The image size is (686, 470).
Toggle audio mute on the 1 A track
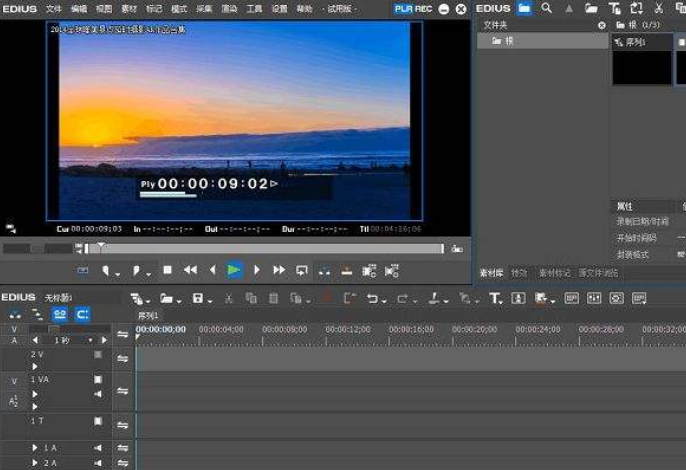[x=98, y=449]
